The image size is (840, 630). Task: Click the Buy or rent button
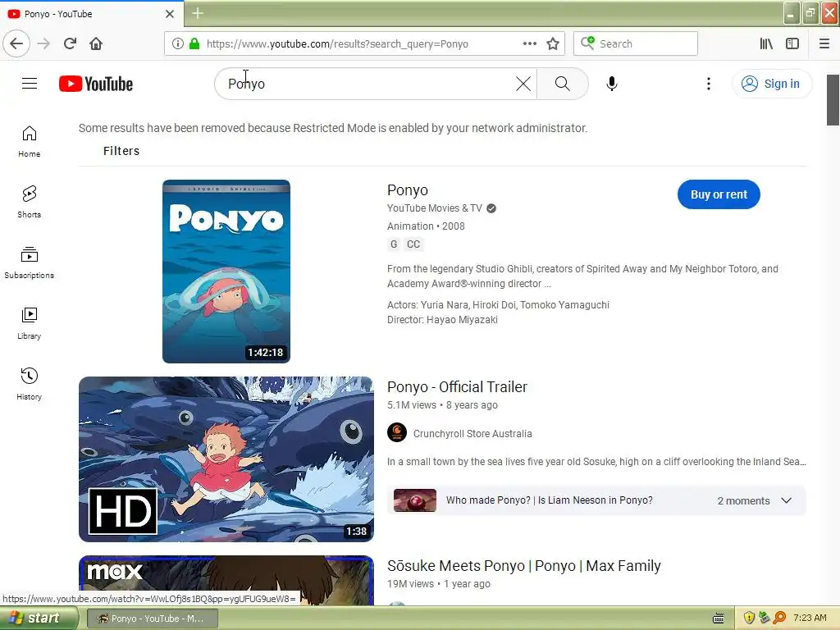click(719, 194)
